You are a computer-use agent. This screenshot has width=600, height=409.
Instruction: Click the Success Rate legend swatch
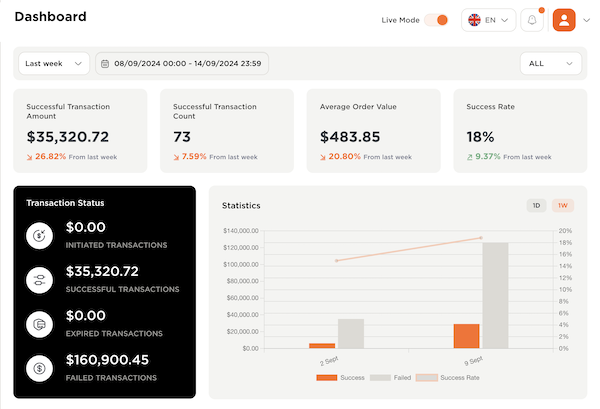coord(427,378)
